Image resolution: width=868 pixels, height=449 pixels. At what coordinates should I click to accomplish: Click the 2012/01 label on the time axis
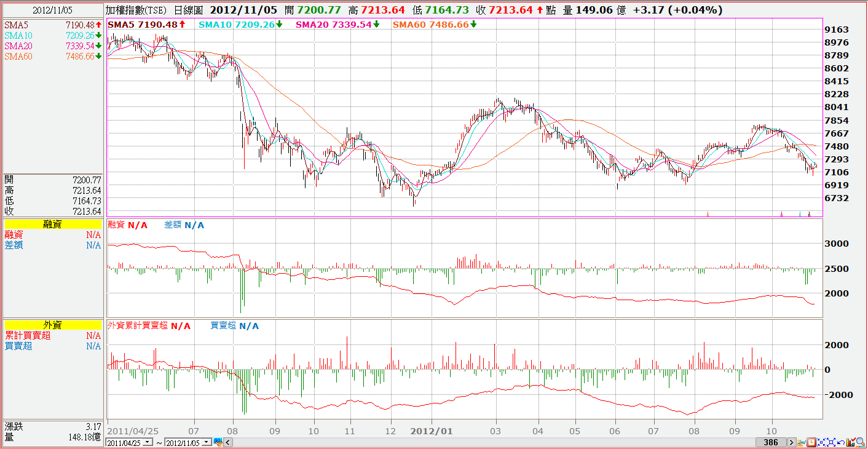click(x=432, y=431)
